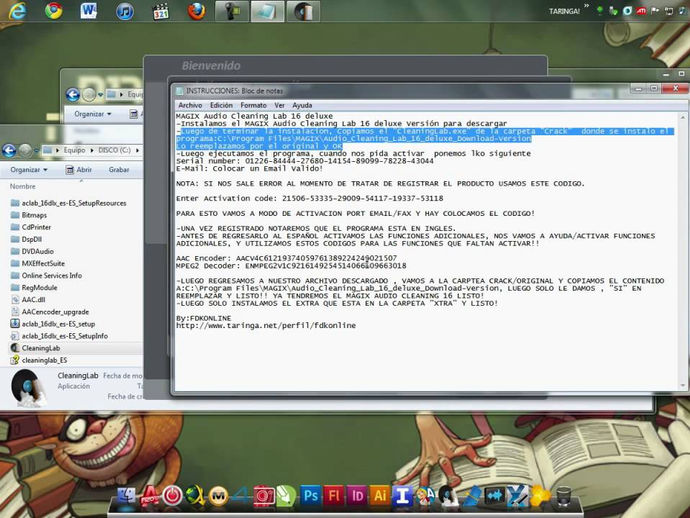Expand the arrow after the DISCO (C:) breadcrumb
This screenshot has height=518, width=690.
(x=137, y=151)
